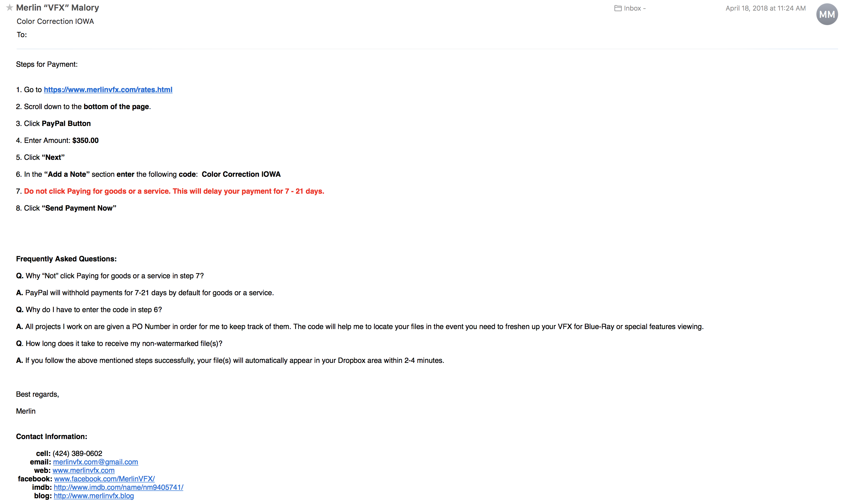The height and width of the screenshot is (504, 849).
Task: Open the merlinvfx.com rates.html link
Action: coord(108,90)
